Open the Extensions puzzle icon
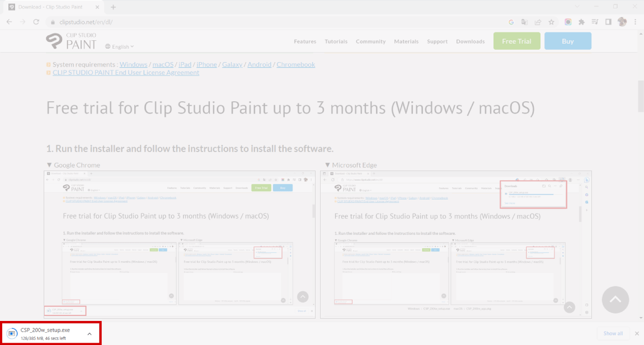The width and height of the screenshot is (644, 345). tap(581, 22)
